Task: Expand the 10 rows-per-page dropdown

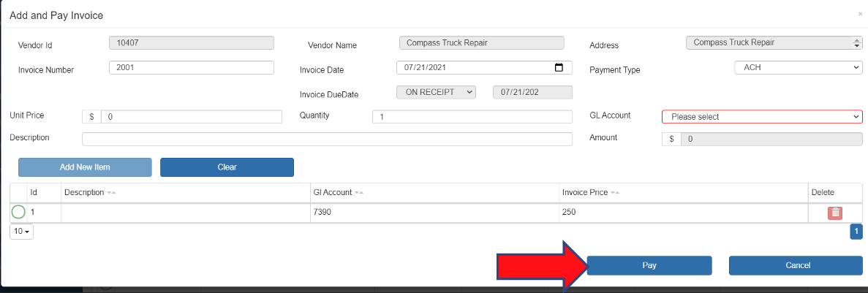Action: pyautogui.click(x=22, y=232)
